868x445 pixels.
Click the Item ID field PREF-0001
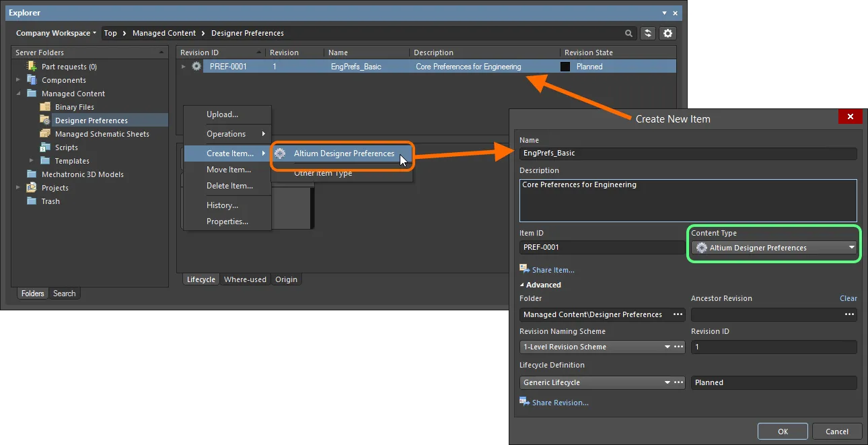click(x=602, y=247)
